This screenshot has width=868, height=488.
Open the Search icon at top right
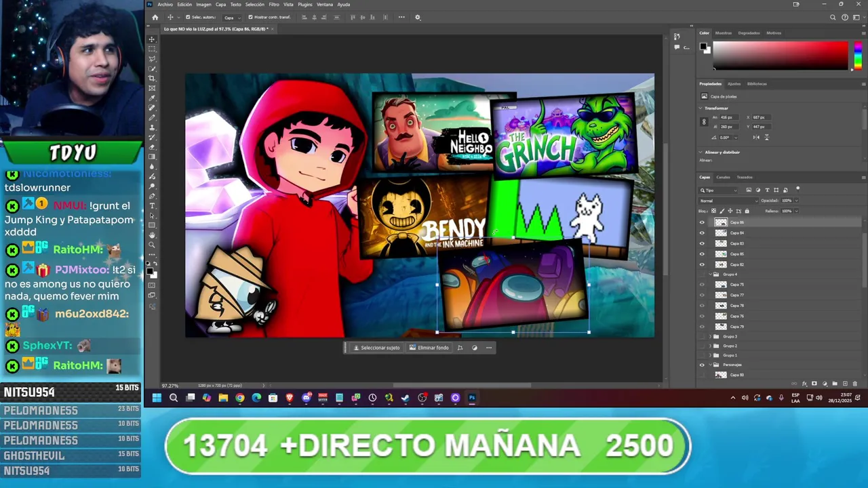pos(833,17)
